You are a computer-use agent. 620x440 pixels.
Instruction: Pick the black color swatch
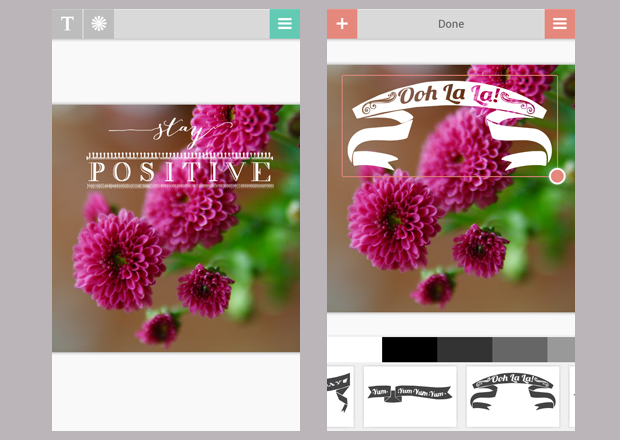[409, 349]
